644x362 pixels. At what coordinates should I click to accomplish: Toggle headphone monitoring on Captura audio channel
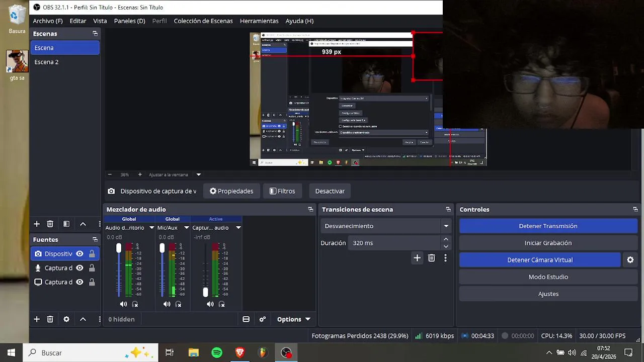pyautogui.click(x=222, y=304)
